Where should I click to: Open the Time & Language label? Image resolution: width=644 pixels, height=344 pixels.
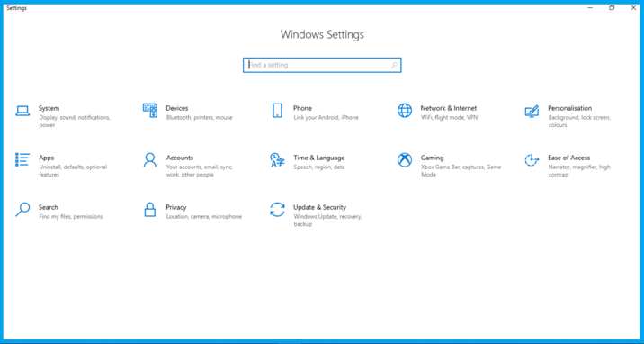319,158
